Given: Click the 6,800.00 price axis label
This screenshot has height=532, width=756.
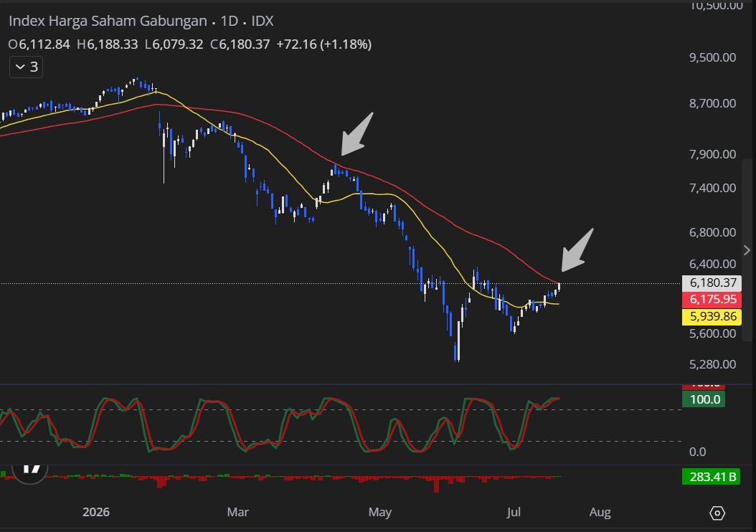Looking at the screenshot, I should click(713, 232).
